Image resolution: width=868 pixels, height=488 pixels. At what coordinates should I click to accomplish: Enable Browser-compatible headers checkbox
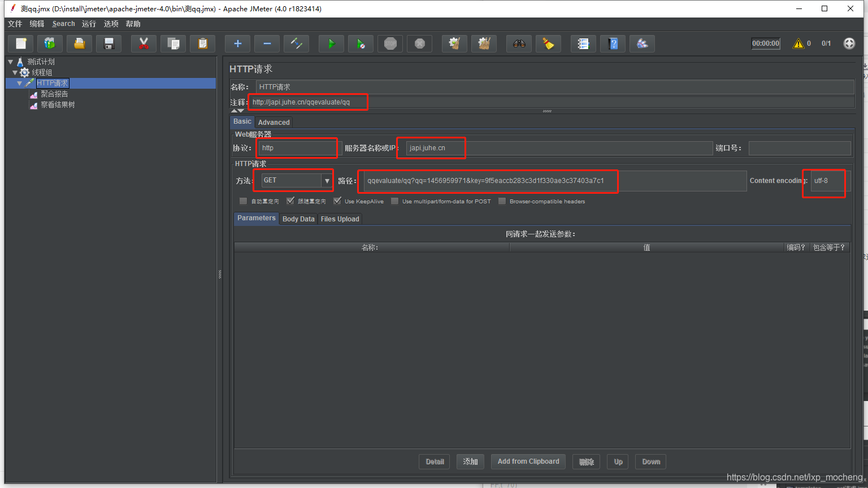(x=502, y=201)
